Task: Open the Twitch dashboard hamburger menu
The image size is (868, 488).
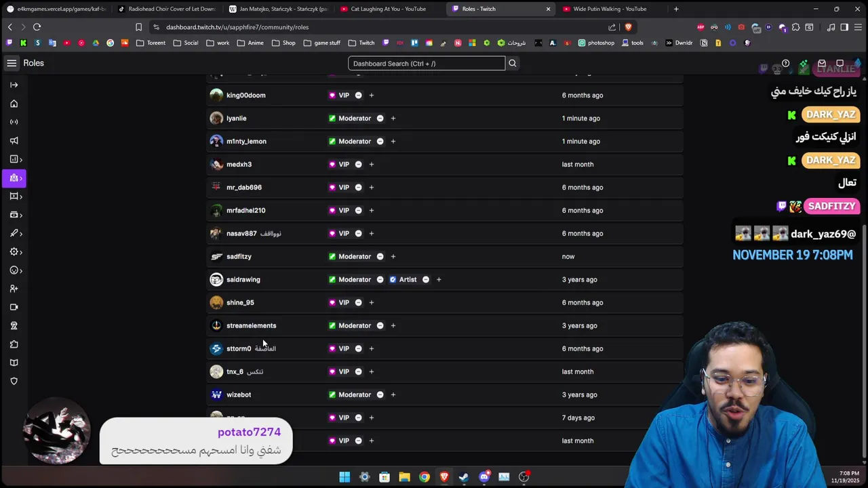Action: 12,63
